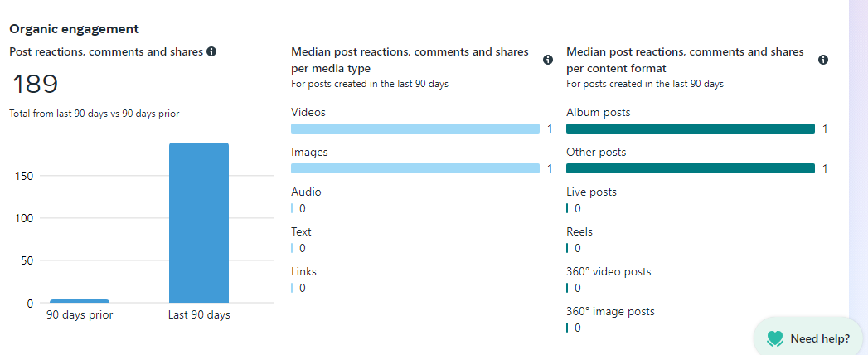Click the Links media type label

point(303,271)
